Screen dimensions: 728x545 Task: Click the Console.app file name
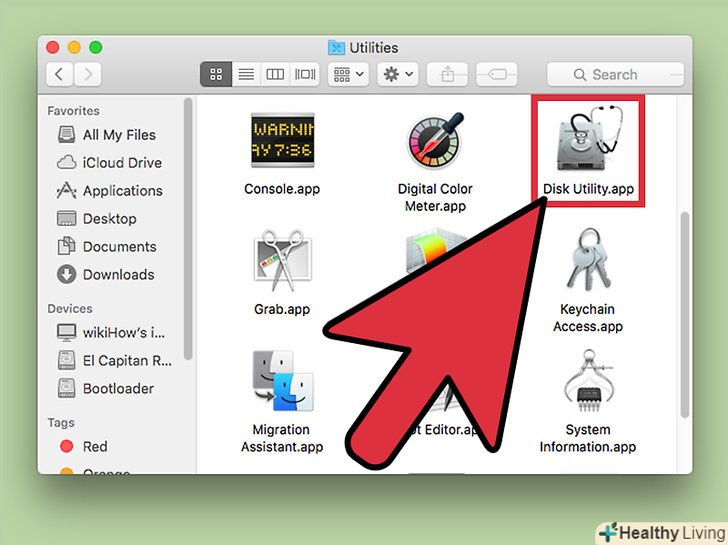point(282,189)
